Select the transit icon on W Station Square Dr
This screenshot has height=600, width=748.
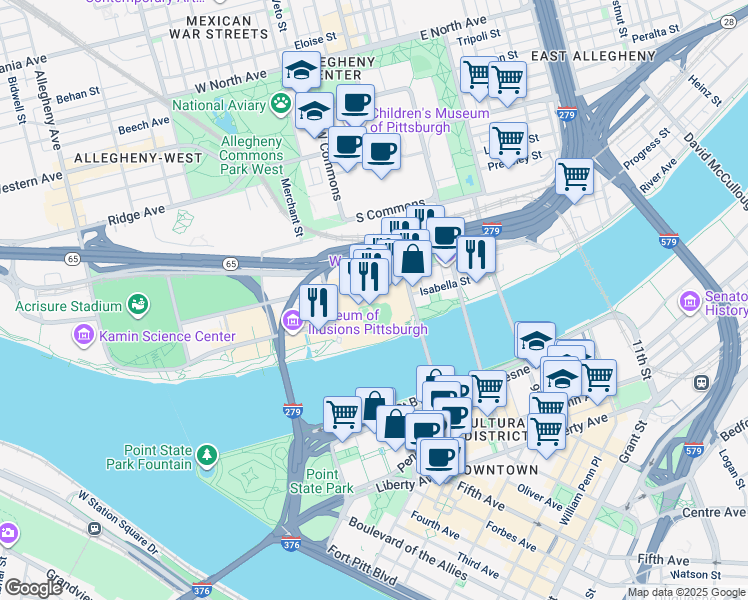point(94,528)
